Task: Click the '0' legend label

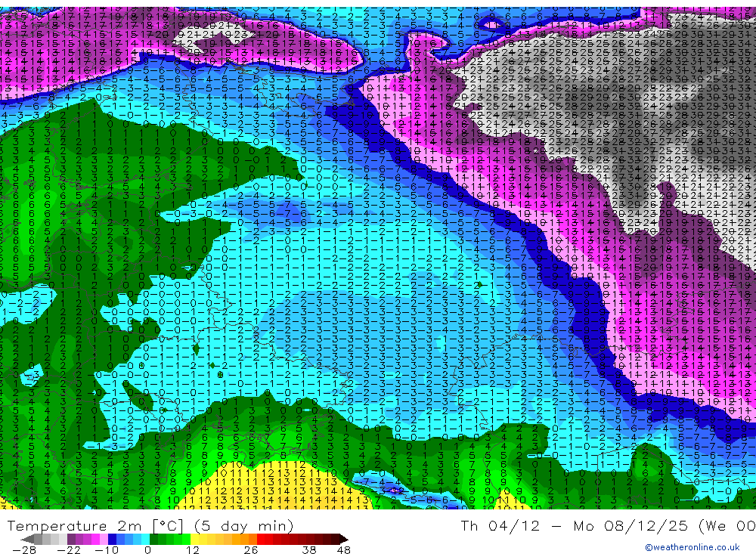Action: click(x=148, y=550)
